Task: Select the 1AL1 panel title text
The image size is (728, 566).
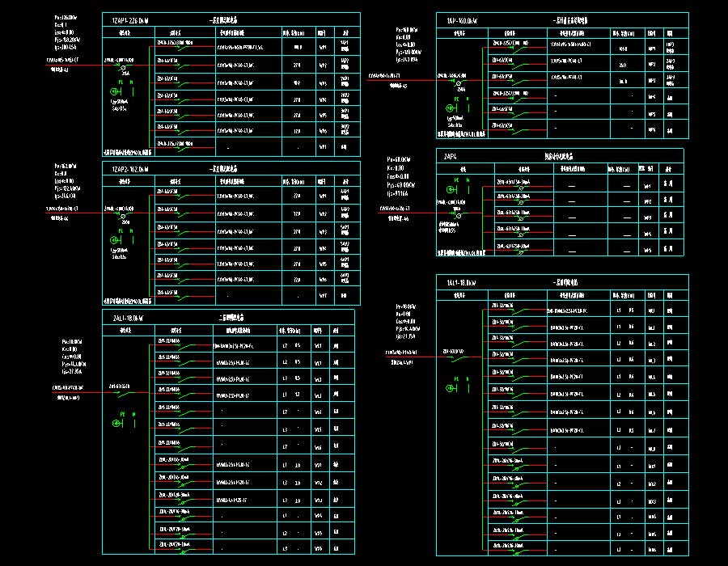Action: pos(461,282)
